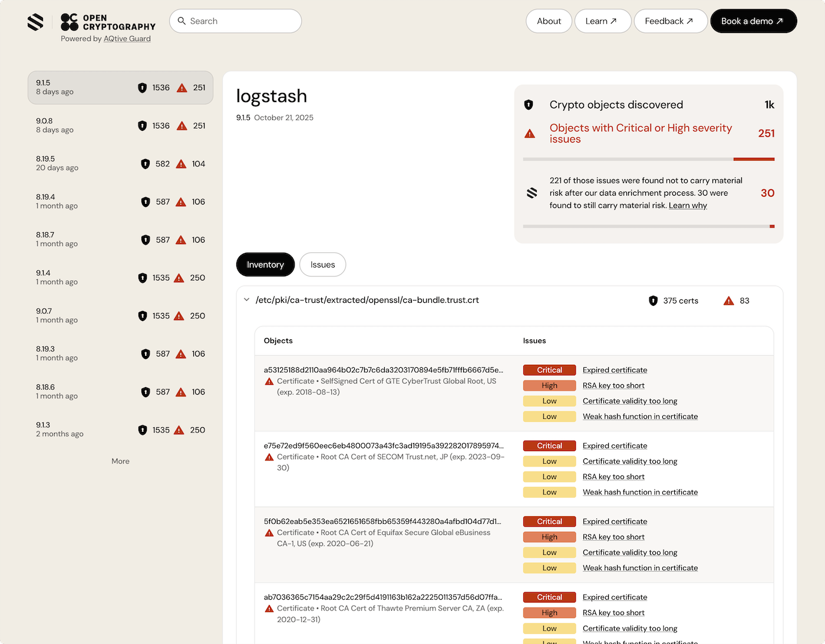Click the magnifier icon in search box
This screenshot has width=825, height=644.
(x=181, y=21)
